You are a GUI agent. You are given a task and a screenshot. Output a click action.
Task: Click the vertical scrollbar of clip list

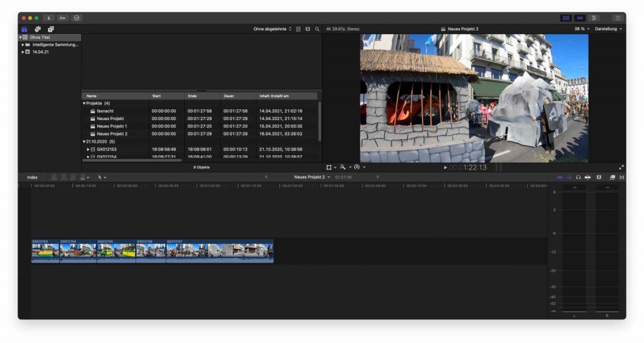coord(319,121)
